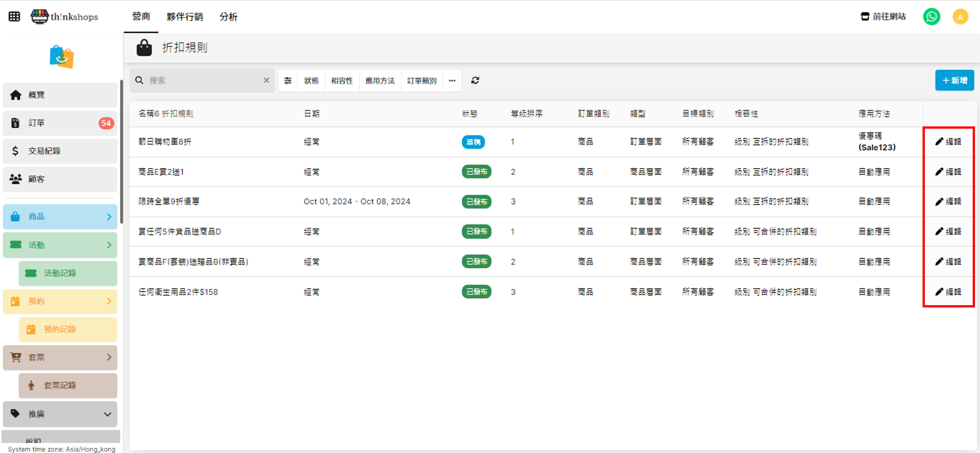Open the filter sliders icon
The height and width of the screenshot is (453, 980).
click(x=288, y=81)
